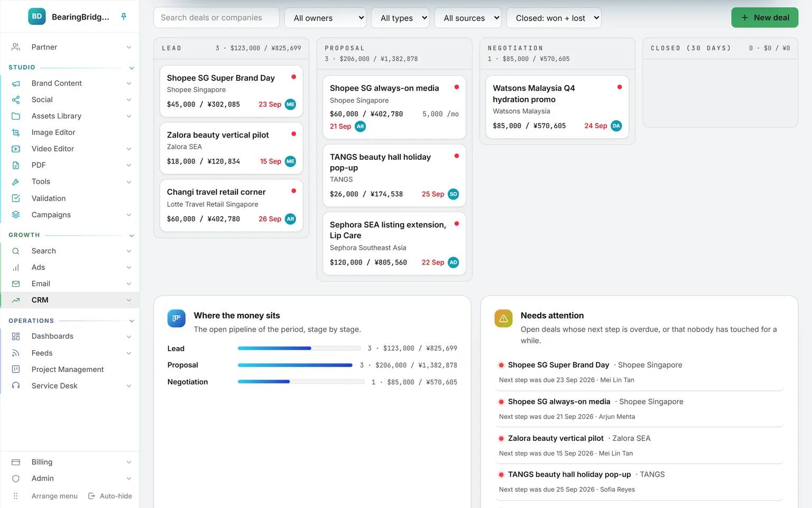Click the Arrange menu button

tap(45, 496)
